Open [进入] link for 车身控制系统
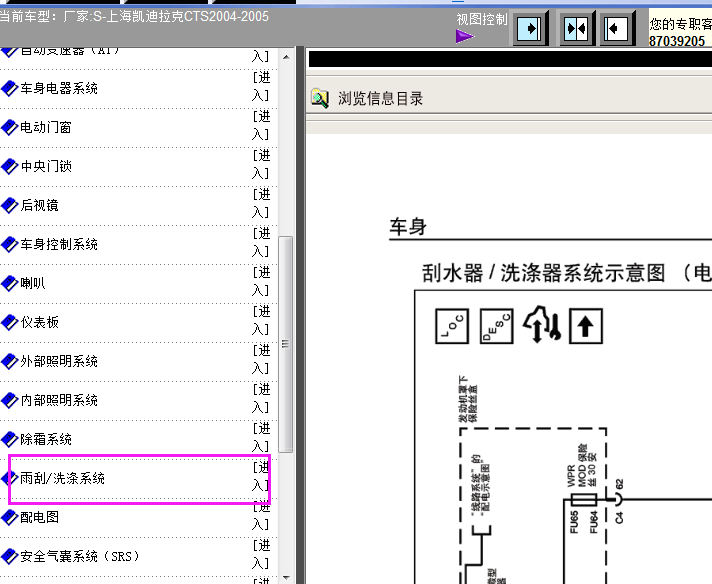This screenshot has width=712, height=584. pyautogui.click(x=262, y=243)
